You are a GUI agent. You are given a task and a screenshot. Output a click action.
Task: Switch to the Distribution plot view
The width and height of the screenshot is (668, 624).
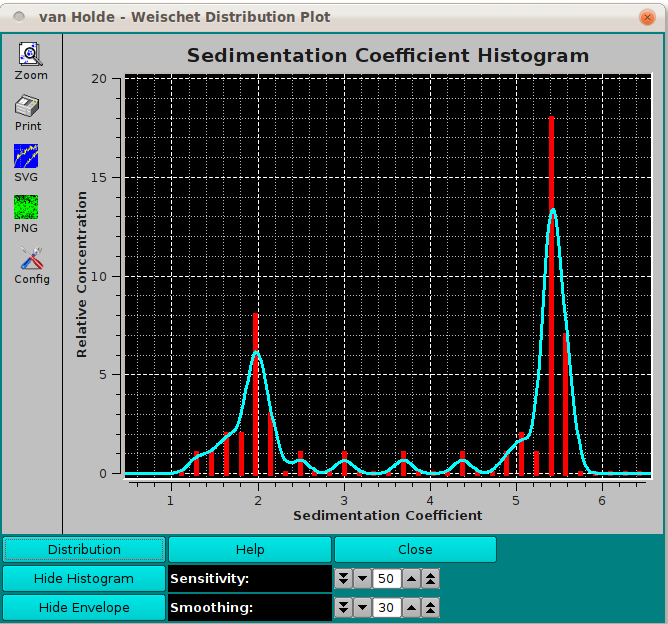[x=84, y=550]
